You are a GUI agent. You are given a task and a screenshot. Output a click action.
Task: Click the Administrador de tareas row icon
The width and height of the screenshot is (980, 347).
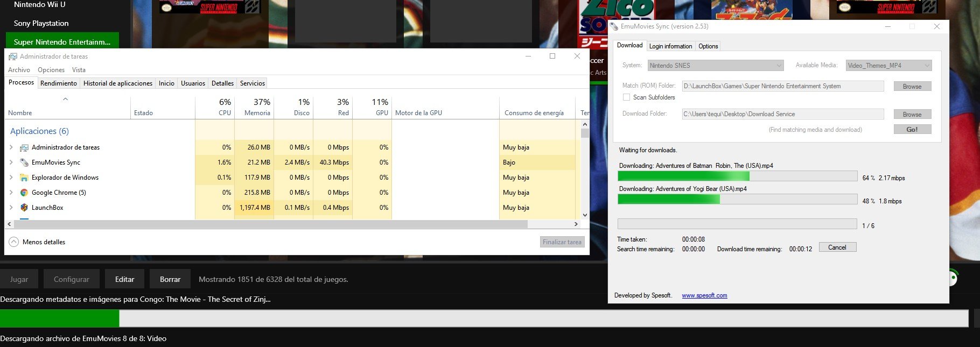[24, 147]
